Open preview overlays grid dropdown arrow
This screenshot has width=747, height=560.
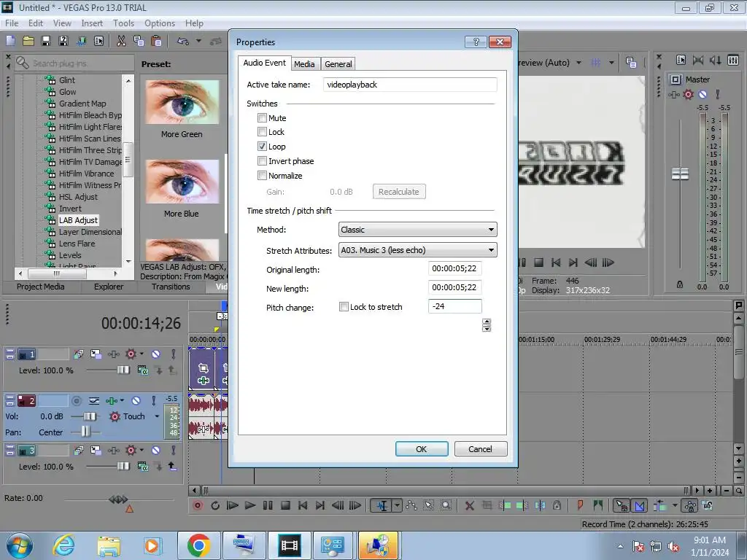click(x=611, y=63)
